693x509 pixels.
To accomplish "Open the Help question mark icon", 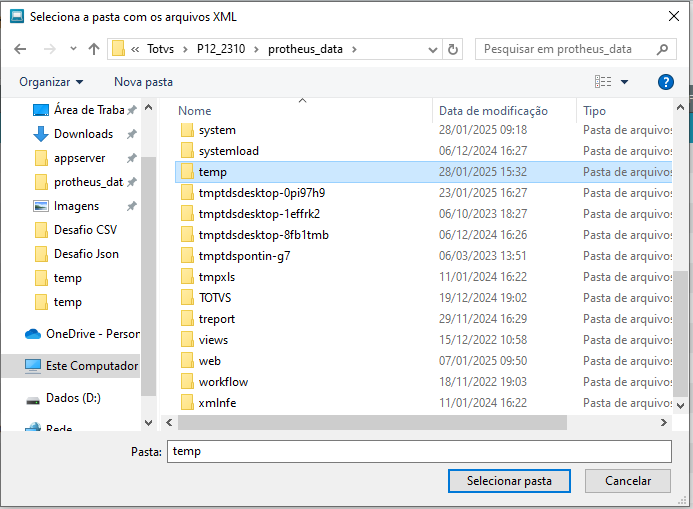I will [x=665, y=82].
